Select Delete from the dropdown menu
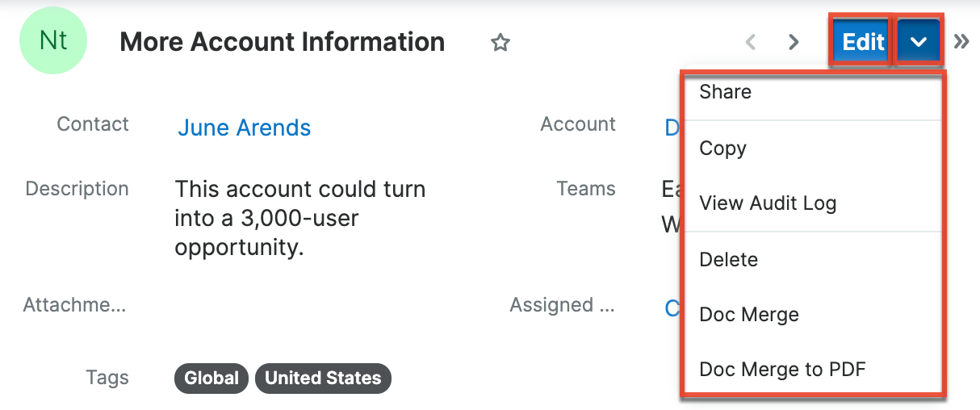Viewport: 980px width, 410px height. click(x=728, y=260)
